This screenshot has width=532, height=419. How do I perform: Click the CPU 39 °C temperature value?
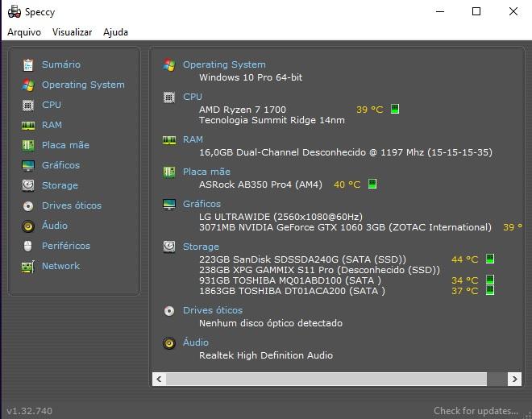click(369, 110)
